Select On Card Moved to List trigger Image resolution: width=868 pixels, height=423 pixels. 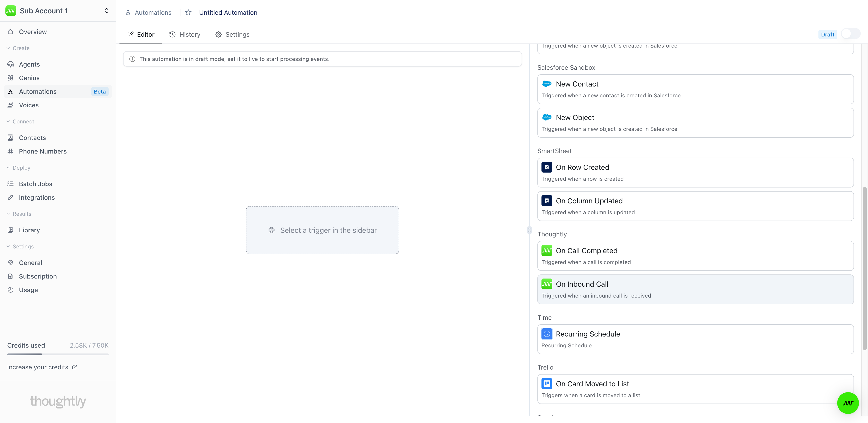pos(696,389)
